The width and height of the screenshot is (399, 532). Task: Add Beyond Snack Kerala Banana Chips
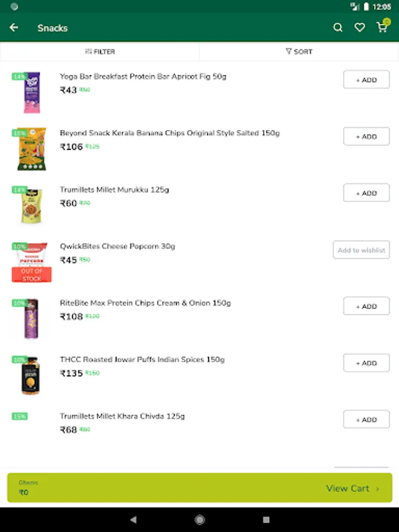(366, 137)
